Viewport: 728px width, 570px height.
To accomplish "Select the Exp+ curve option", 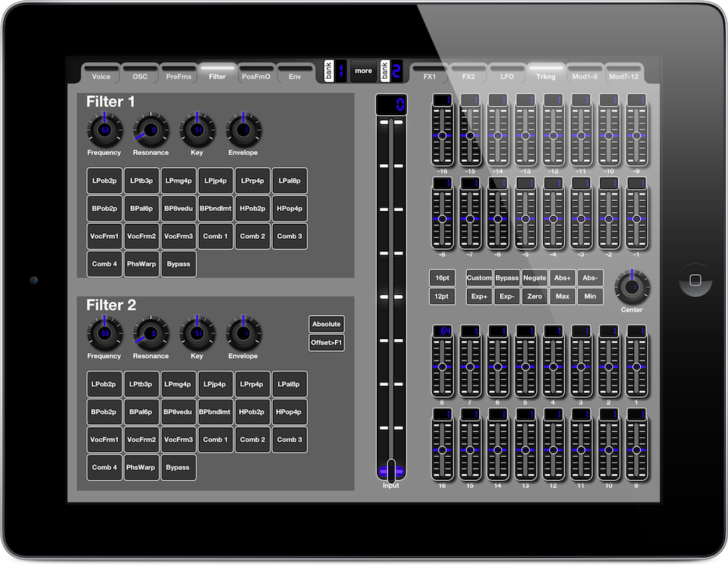I will 478,296.
